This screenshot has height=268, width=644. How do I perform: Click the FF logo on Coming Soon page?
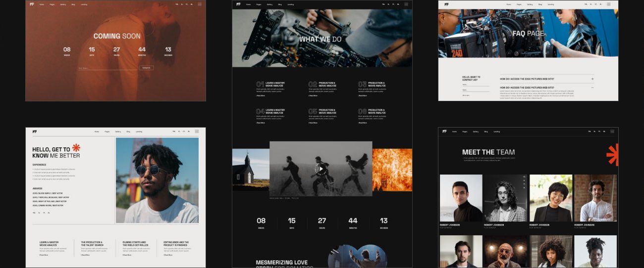[x=32, y=4]
